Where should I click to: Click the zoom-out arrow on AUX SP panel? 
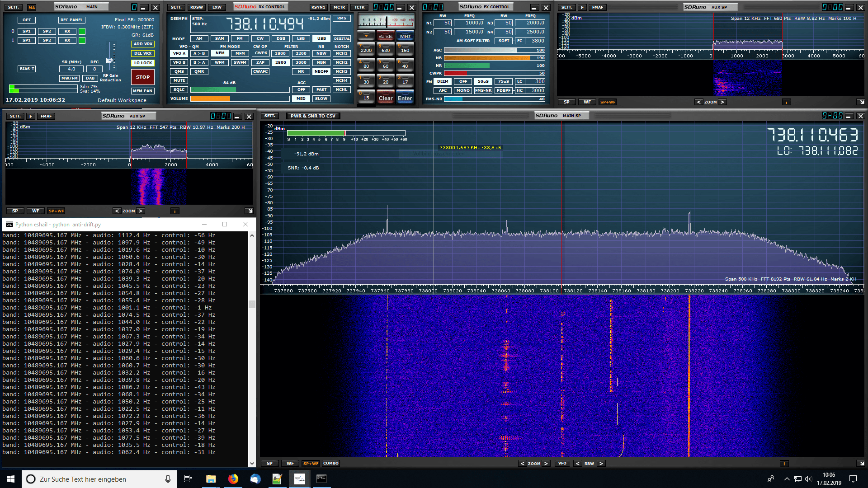[x=117, y=211]
